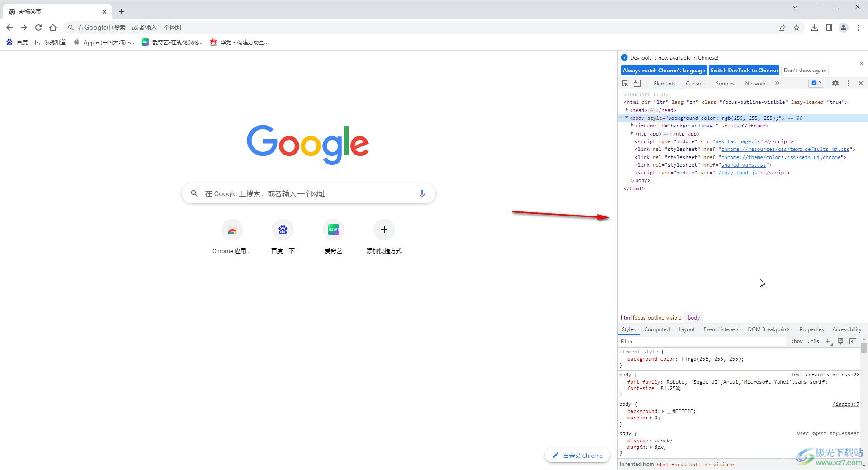Toggle the .cls element classes pane
This screenshot has height=470, width=868.
[x=814, y=342]
